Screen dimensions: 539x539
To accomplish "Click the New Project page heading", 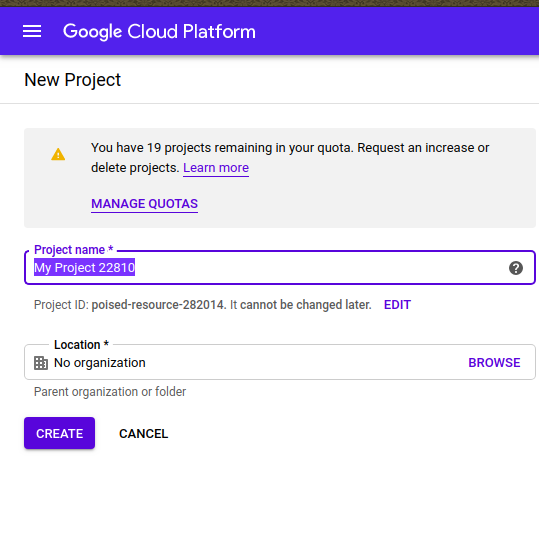I will (73, 80).
